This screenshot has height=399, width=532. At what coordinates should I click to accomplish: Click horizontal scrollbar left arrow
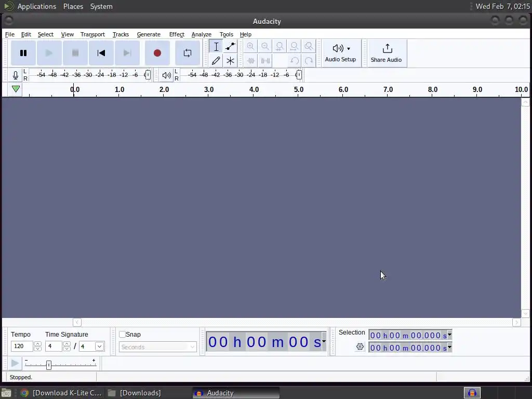77,322
